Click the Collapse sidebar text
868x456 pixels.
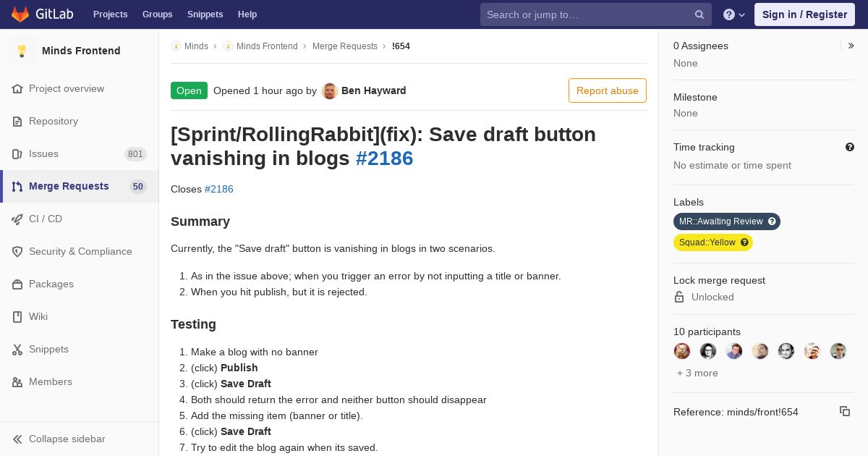click(67, 439)
